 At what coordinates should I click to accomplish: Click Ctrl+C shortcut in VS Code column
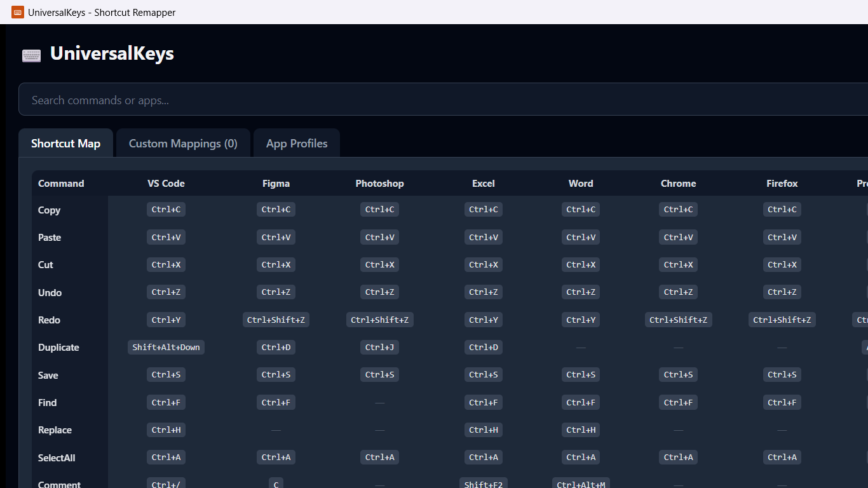(166, 210)
